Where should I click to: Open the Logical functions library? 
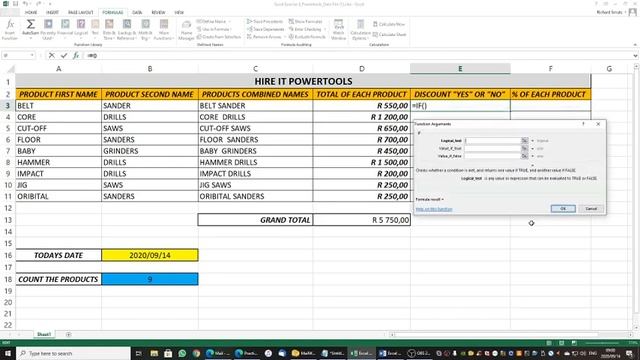coord(81,29)
